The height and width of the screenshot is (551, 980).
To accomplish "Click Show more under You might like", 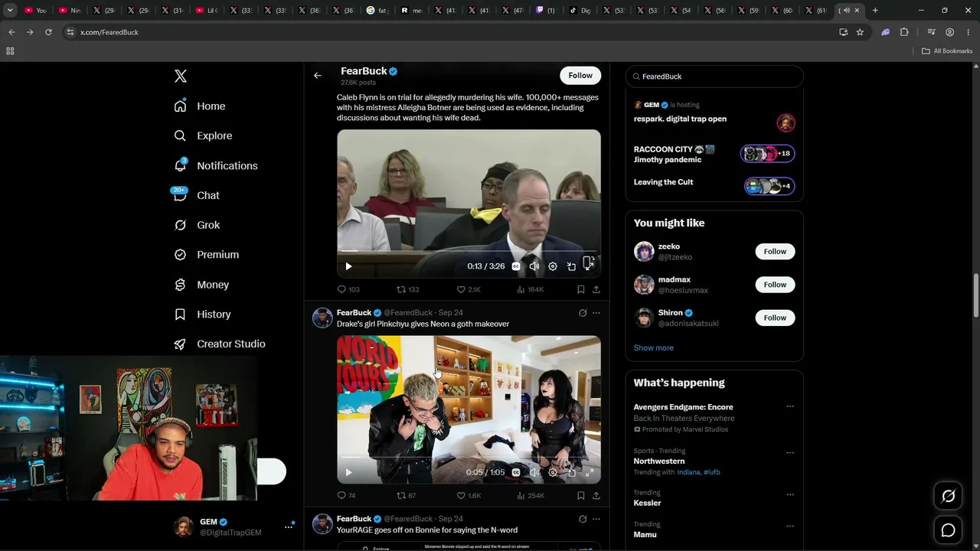I will [654, 347].
